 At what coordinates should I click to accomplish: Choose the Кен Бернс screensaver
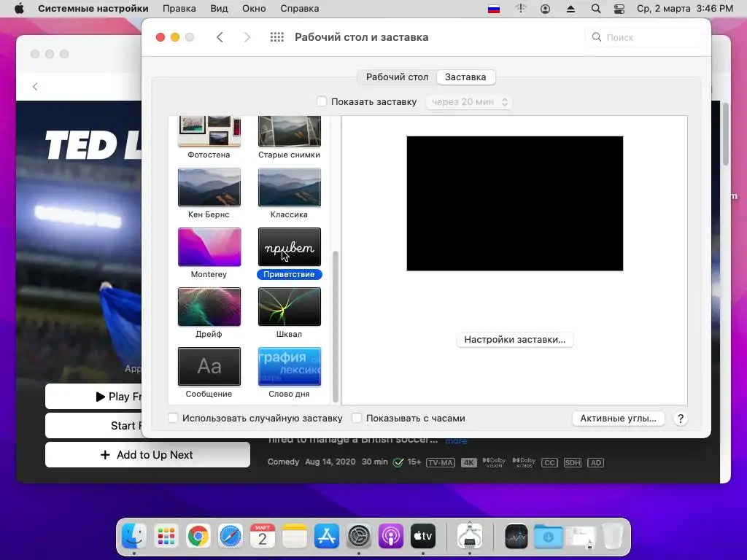pos(209,187)
